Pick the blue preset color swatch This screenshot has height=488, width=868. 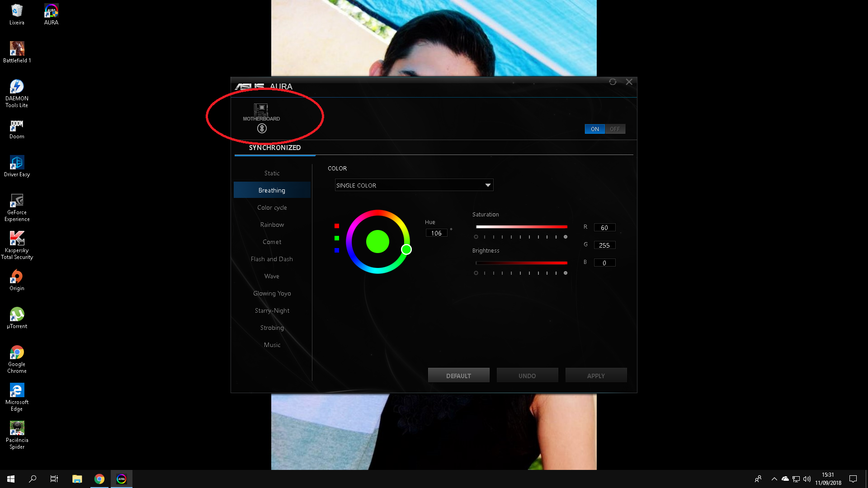337,250
